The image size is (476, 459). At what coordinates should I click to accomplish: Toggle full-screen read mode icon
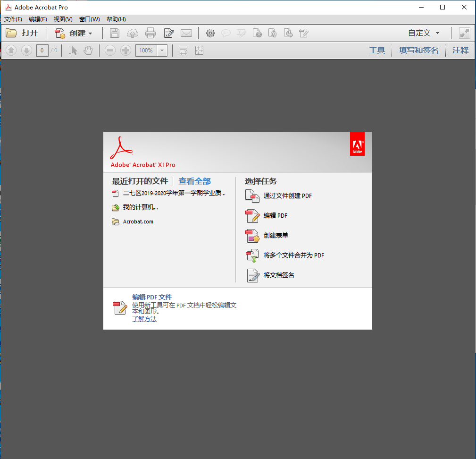click(x=464, y=33)
